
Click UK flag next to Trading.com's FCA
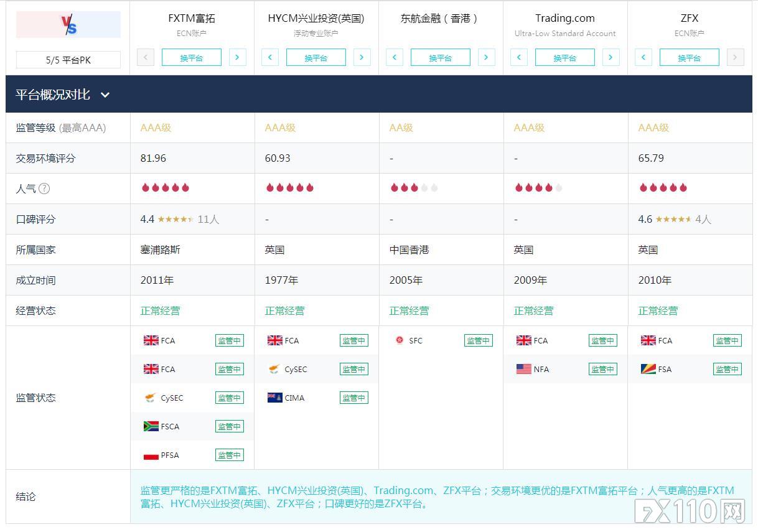524,340
